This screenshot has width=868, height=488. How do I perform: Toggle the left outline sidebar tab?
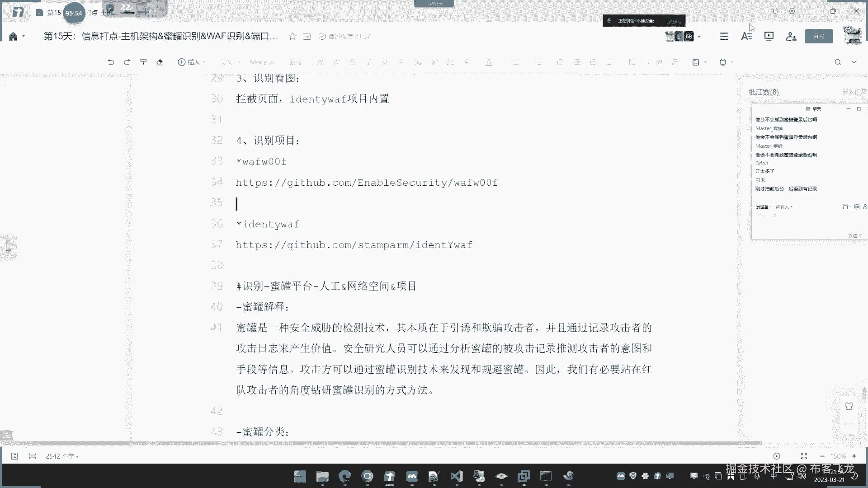click(x=8, y=247)
